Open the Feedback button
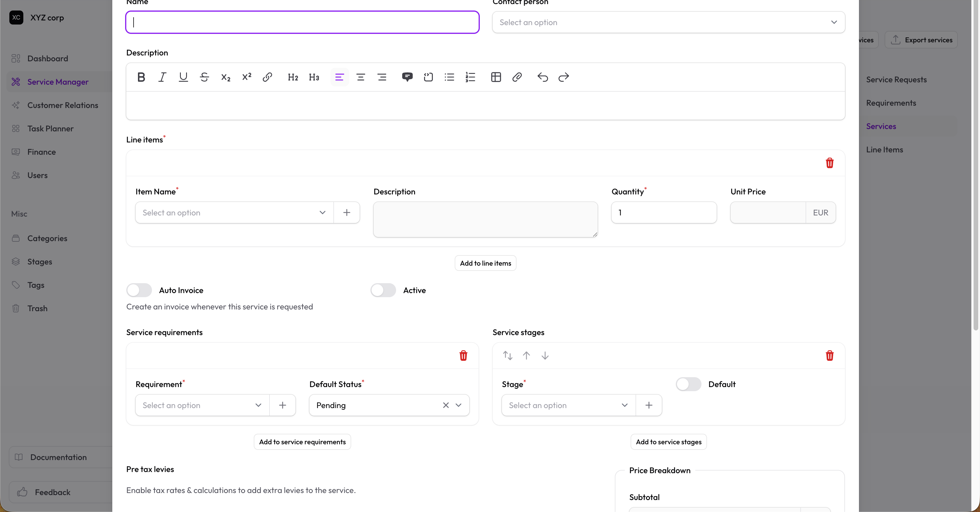 point(60,492)
